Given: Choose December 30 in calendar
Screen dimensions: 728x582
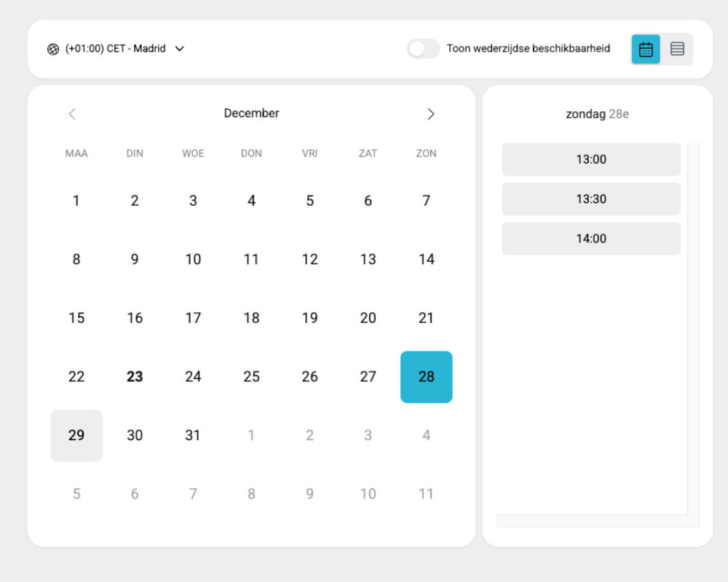Looking at the screenshot, I should (135, 435).
